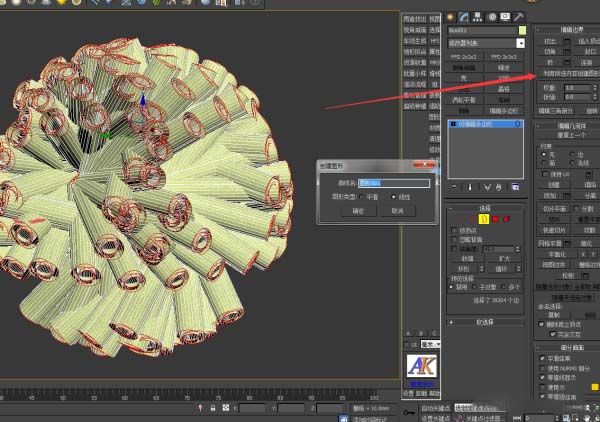Screen dimensions: 600x422
Task: Open settings box next to 切角 button
Action: point(567,51)
